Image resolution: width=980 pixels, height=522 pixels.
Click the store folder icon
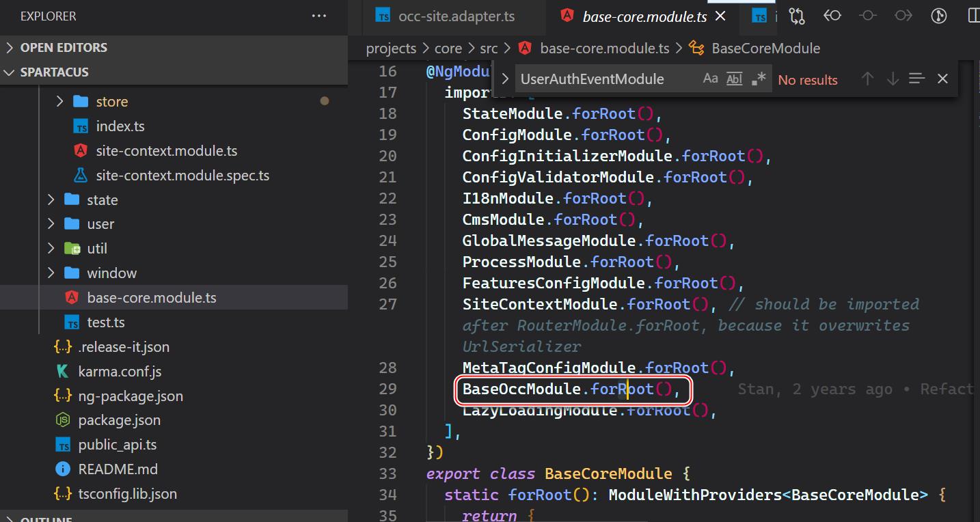coord(81,101)
